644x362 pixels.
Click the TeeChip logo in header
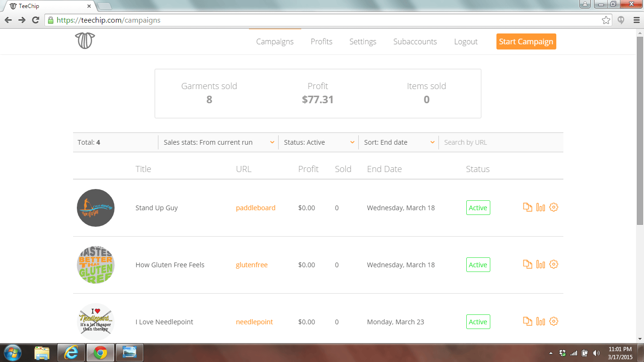85,41
